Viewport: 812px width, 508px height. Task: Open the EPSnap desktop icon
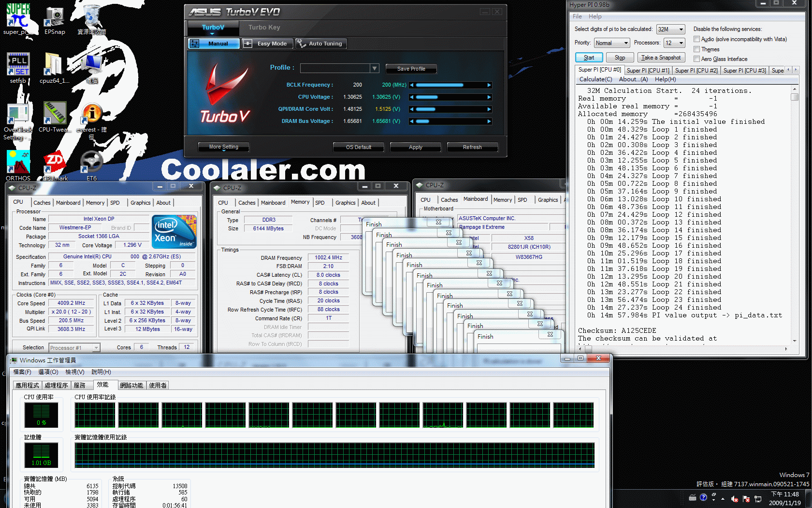tap(54, 17)
